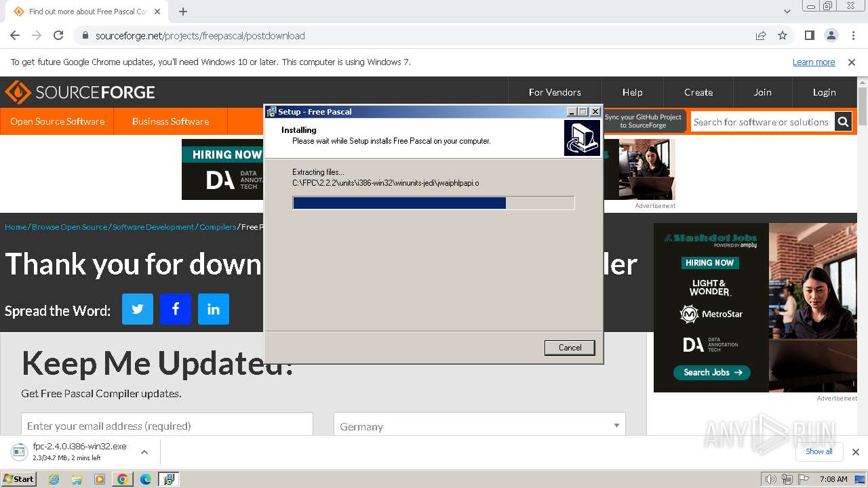This screenshot has width=868, height=488.
Task: Open the Germany country dropdown
Action: 479,424
